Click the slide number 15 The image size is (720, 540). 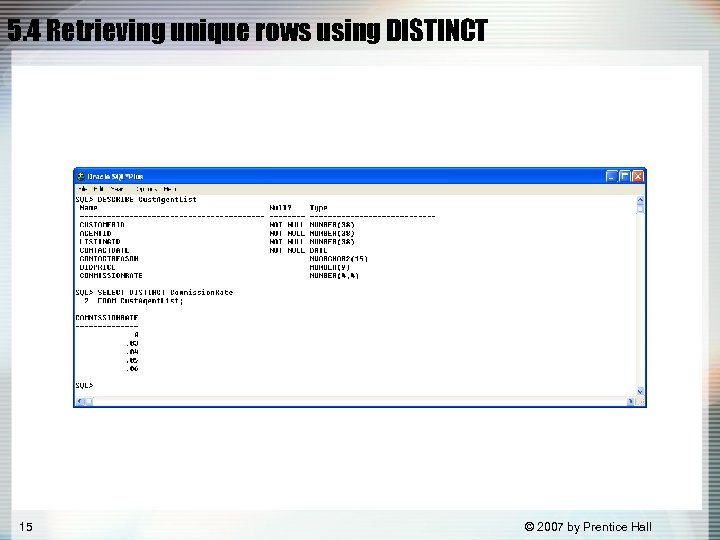point(26,526)
